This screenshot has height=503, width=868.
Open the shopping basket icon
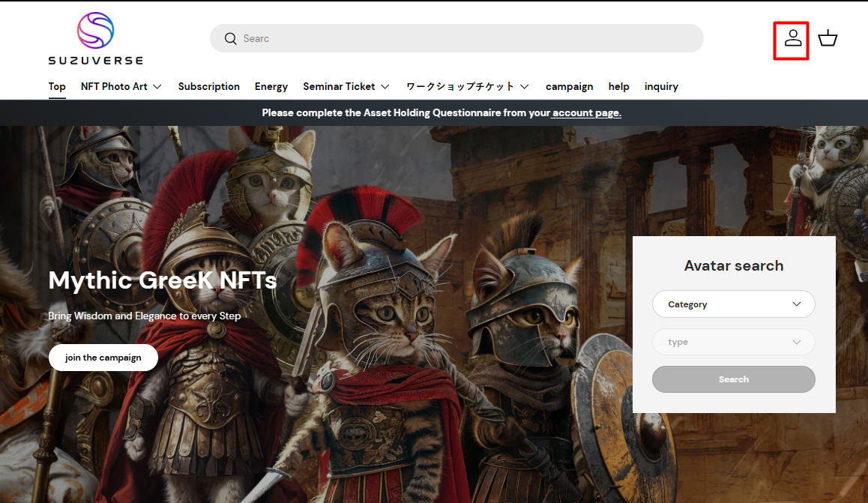(x=828, y=38)
